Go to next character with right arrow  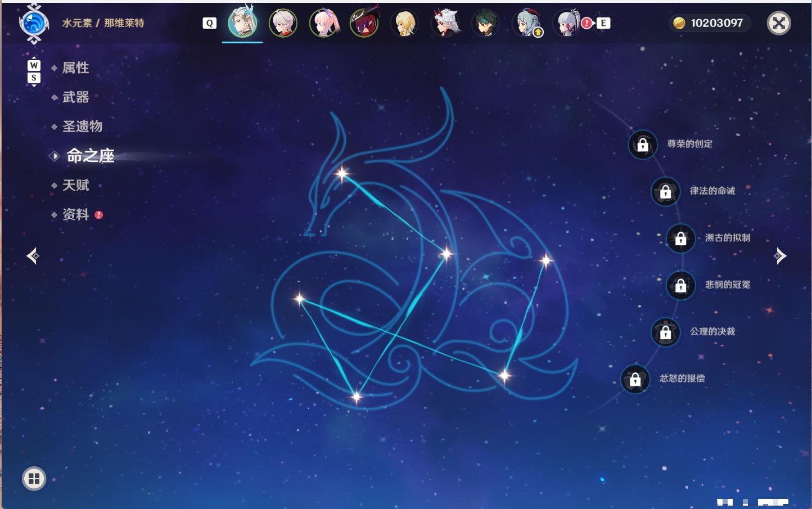[780, 256]
